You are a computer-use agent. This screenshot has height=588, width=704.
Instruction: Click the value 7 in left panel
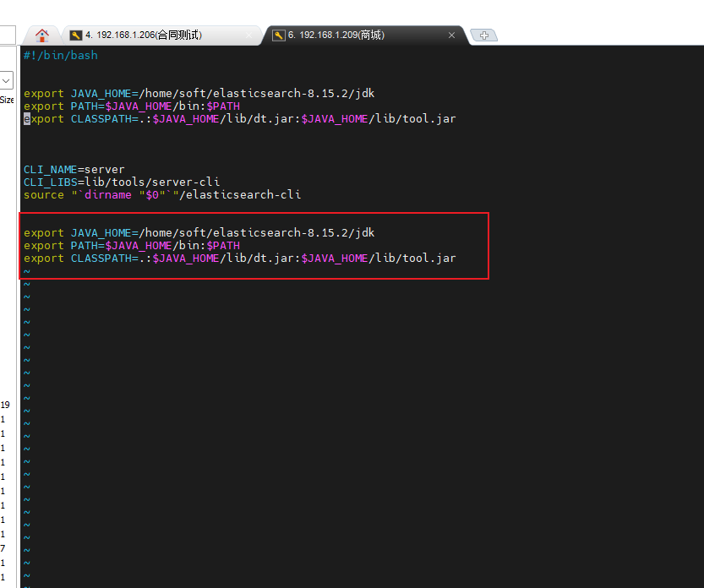coord(3,548)
